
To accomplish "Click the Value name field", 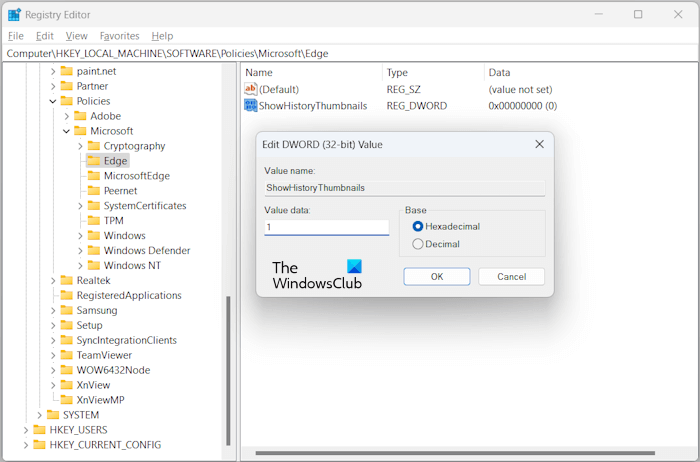I will (x=404, y=188).
